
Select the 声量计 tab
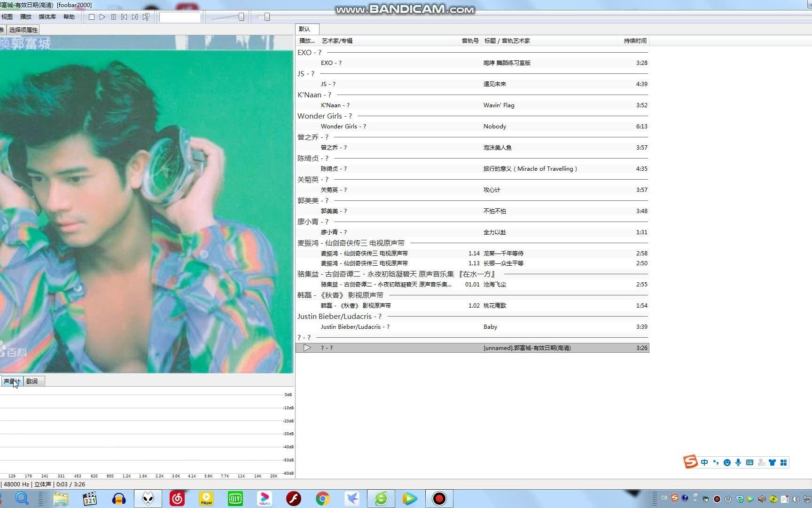(12, 381)
